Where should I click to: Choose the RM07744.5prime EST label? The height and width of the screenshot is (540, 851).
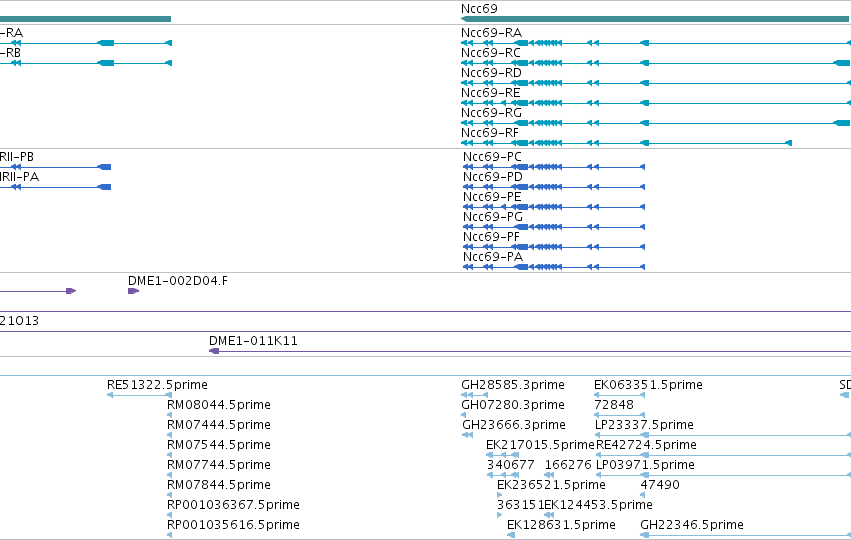click(x=219, y=466)
